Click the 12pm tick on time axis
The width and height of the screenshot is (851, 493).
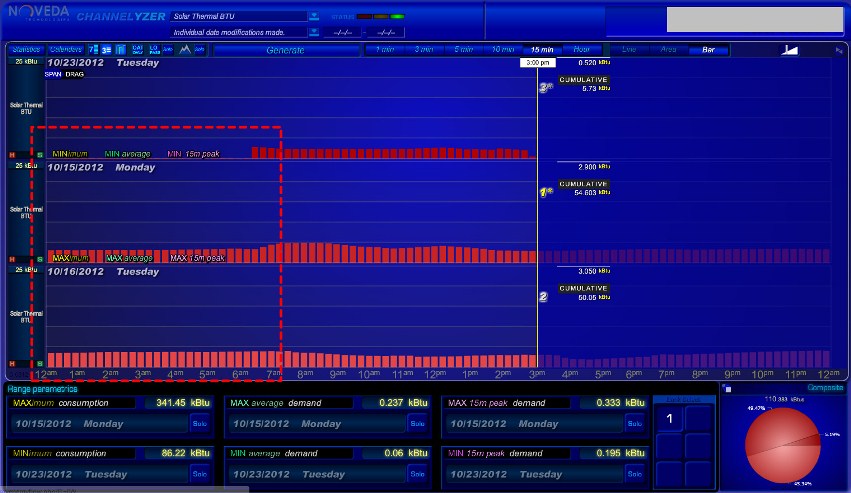435,374
